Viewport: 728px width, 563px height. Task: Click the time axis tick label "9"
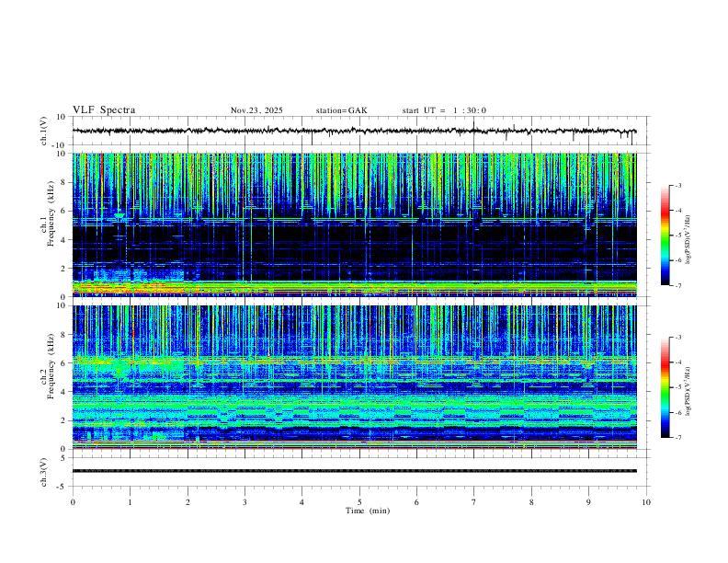[588, 502]
